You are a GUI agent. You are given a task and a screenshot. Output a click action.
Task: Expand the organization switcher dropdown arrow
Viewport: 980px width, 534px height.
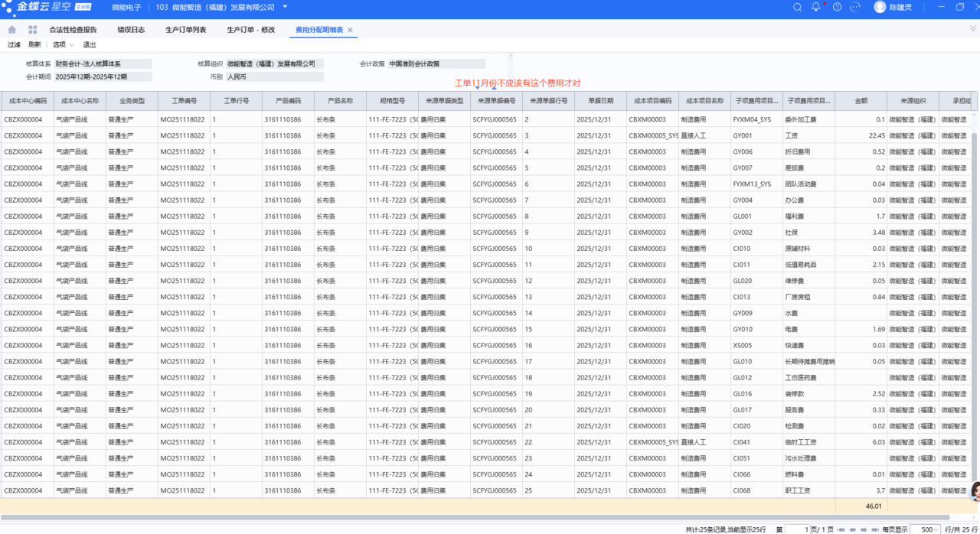tap(286, 7)
